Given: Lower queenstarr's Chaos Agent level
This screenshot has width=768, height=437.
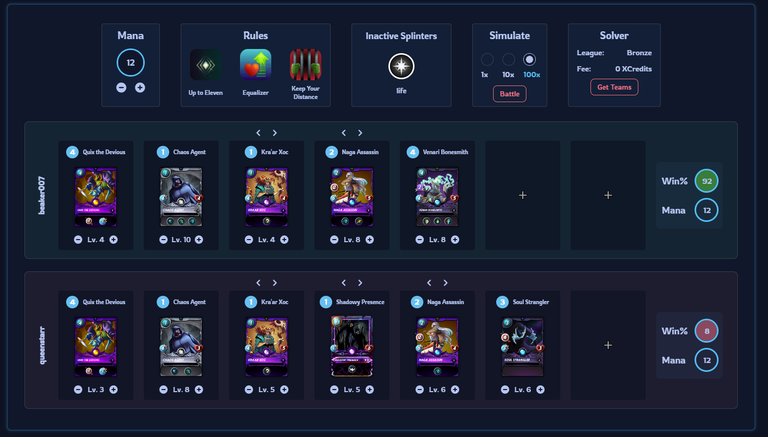Looking at the screenshot, I should [163, 389].
